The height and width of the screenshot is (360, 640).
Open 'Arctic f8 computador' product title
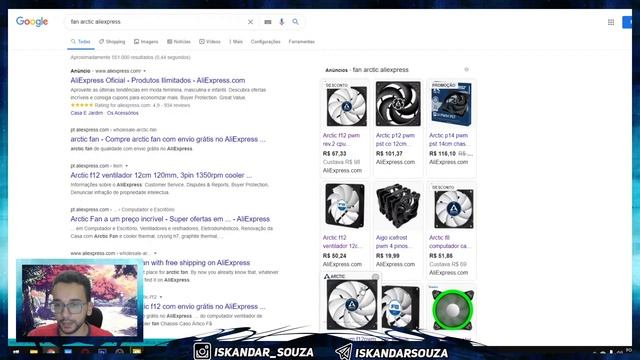pos(450,242)
